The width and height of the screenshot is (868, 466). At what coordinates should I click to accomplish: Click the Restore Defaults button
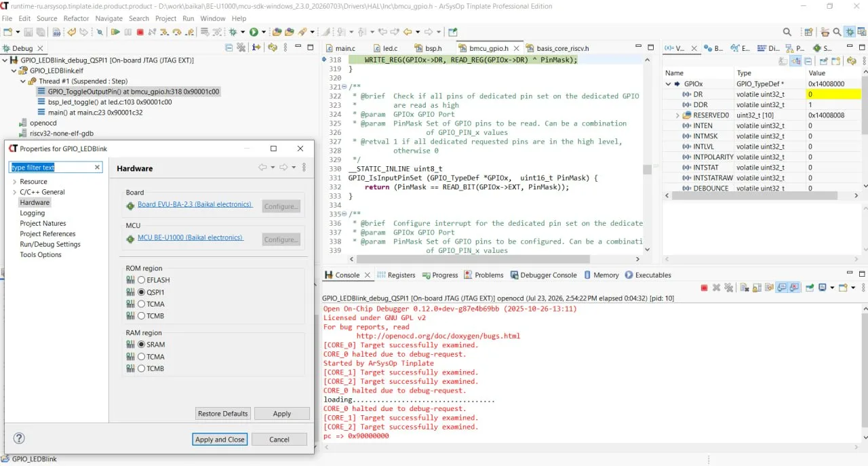223,414
